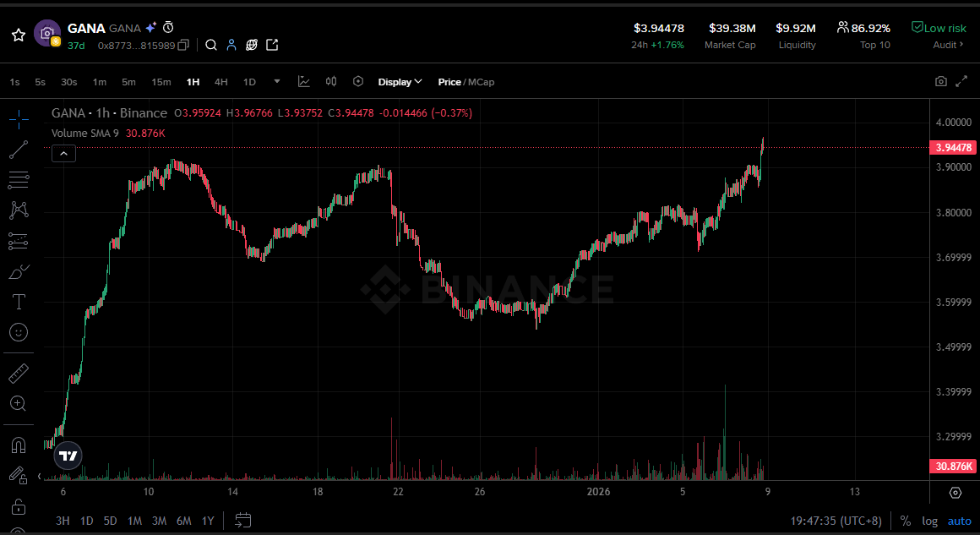This screenshot has height=535, width=980.
Task: Open the emoji icons tool
Action: click(19, 332)
